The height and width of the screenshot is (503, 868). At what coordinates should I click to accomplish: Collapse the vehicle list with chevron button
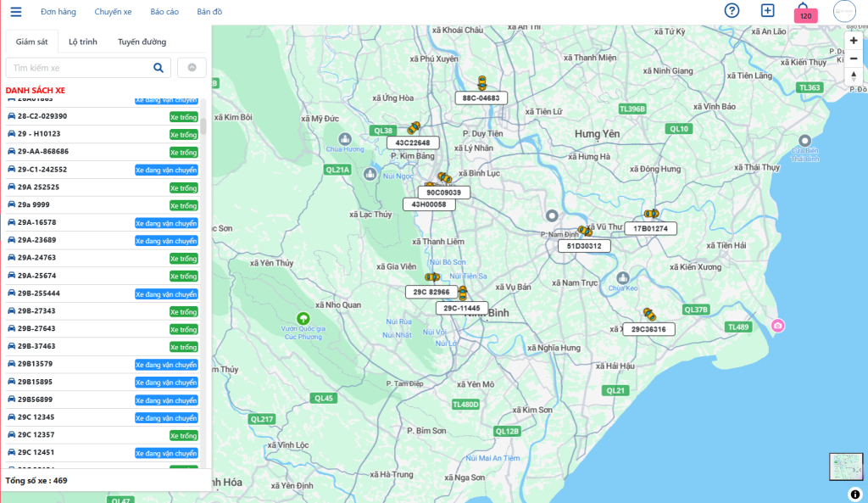click(192, 68)
